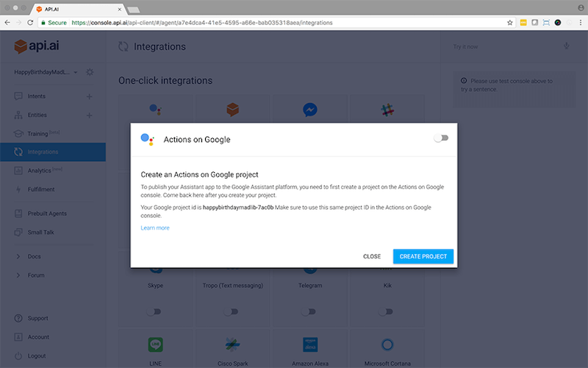
Task: Click the Create Project button
Action: [x=423, y=256]
